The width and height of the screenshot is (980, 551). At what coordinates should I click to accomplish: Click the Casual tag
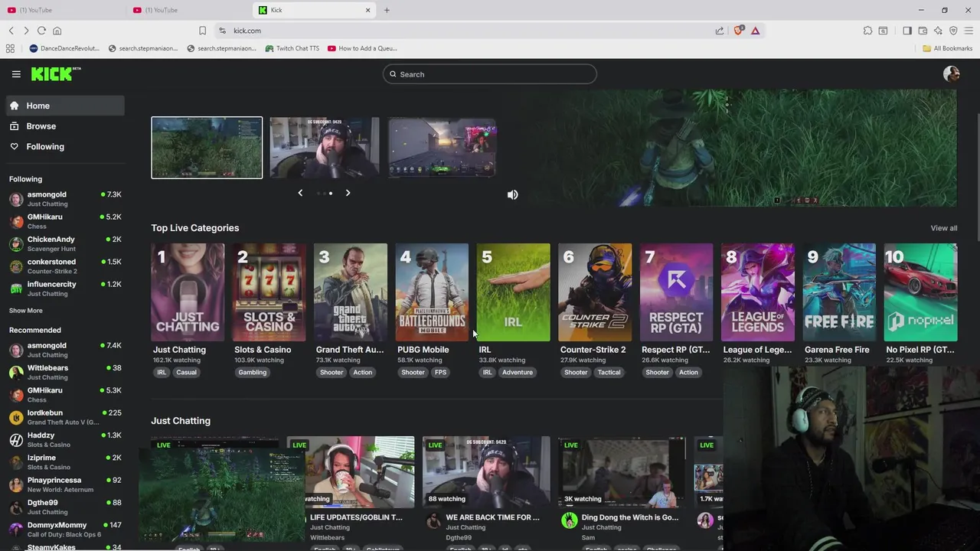click(186, 373)
